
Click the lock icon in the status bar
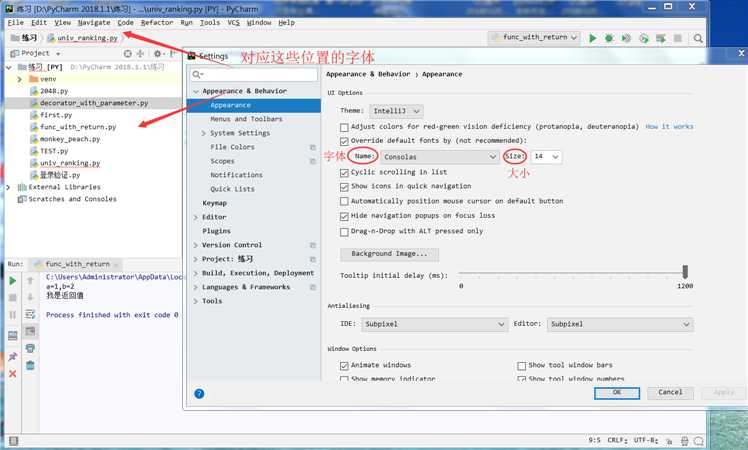669,441
